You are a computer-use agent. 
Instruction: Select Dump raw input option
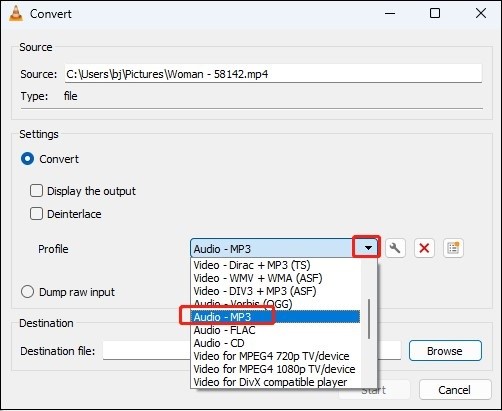27,292
